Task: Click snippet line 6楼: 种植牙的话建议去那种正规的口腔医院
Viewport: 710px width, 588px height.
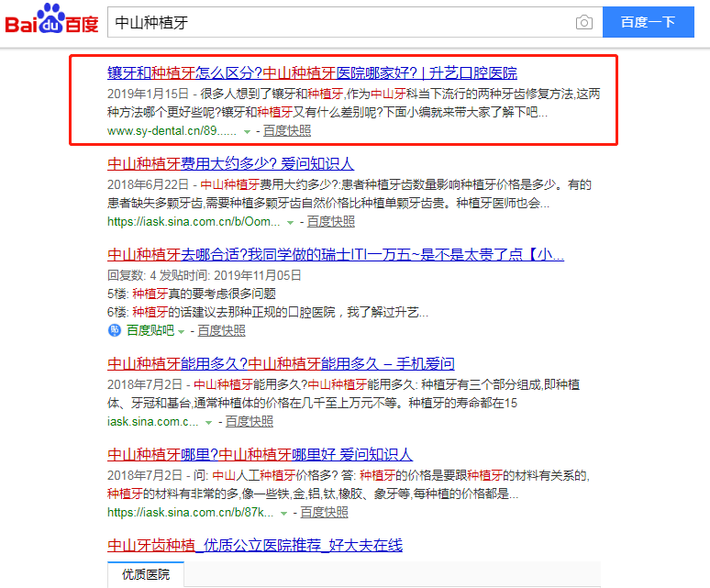Action: (x=268, y=312)
